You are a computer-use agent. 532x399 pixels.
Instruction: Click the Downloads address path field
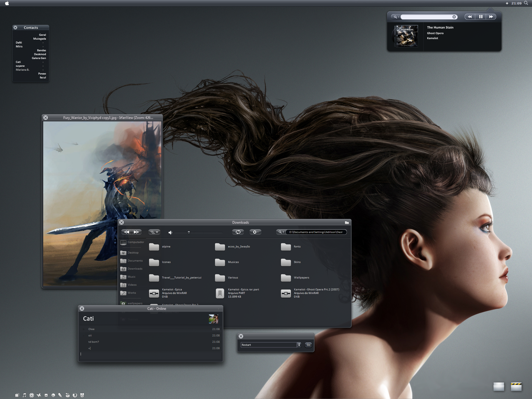coord(316,232)
